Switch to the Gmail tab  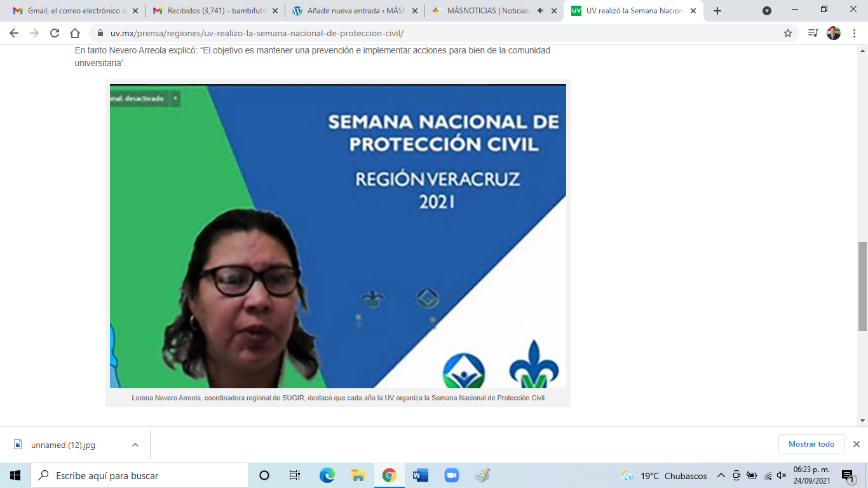click(x=70, y=11)
